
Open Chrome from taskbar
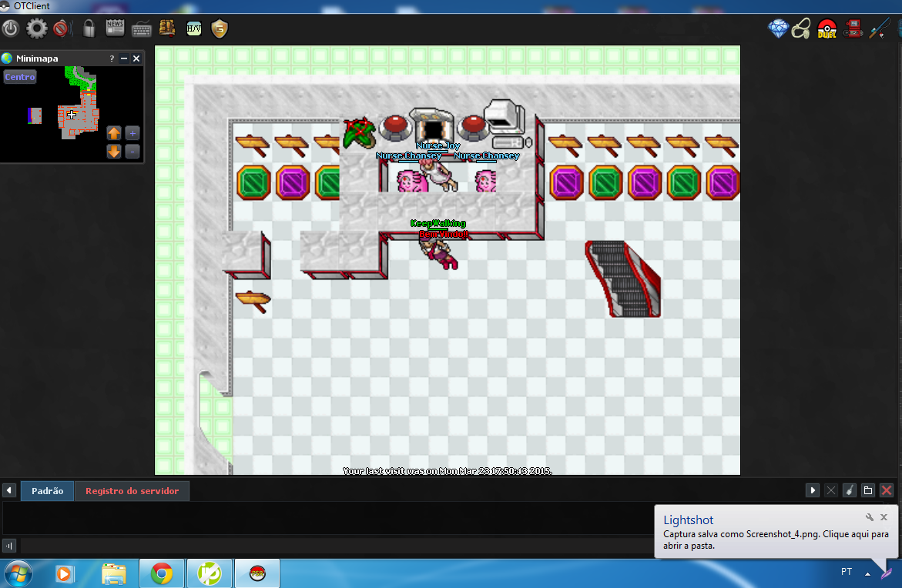coord(163,573)
